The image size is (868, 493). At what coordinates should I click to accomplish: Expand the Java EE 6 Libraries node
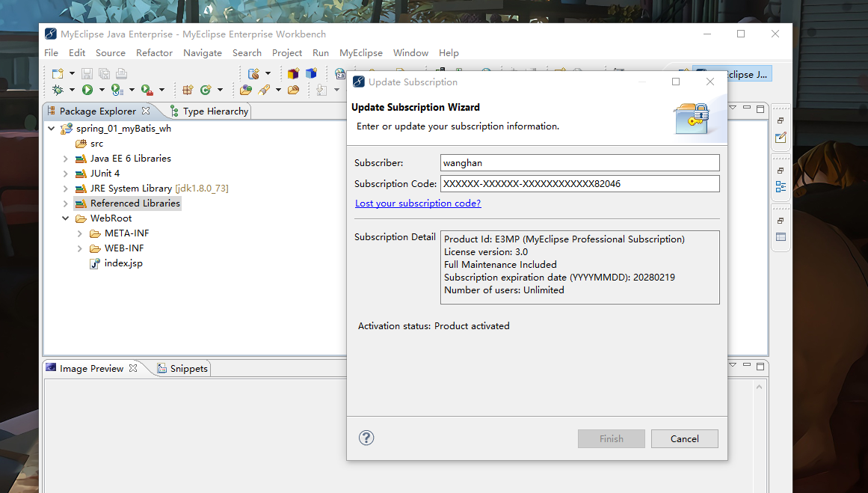(65, 159)
